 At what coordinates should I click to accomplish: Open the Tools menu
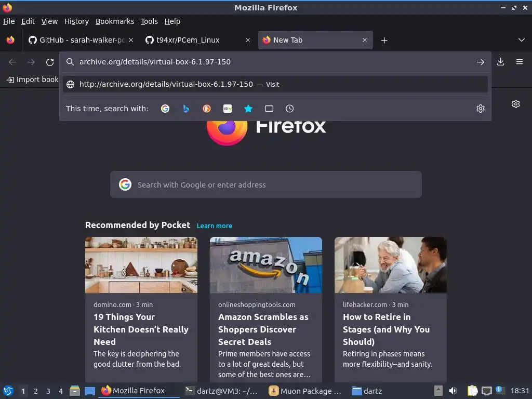coord(149,21)
